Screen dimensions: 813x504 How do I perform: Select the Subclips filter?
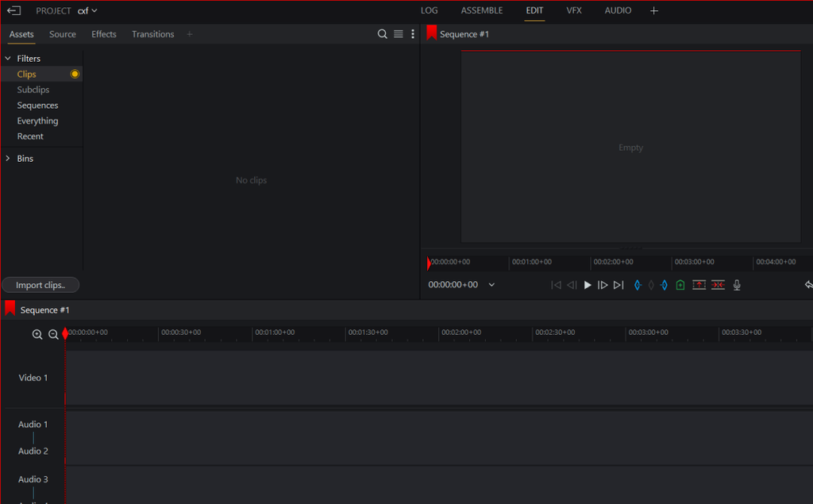coord(33,90)
